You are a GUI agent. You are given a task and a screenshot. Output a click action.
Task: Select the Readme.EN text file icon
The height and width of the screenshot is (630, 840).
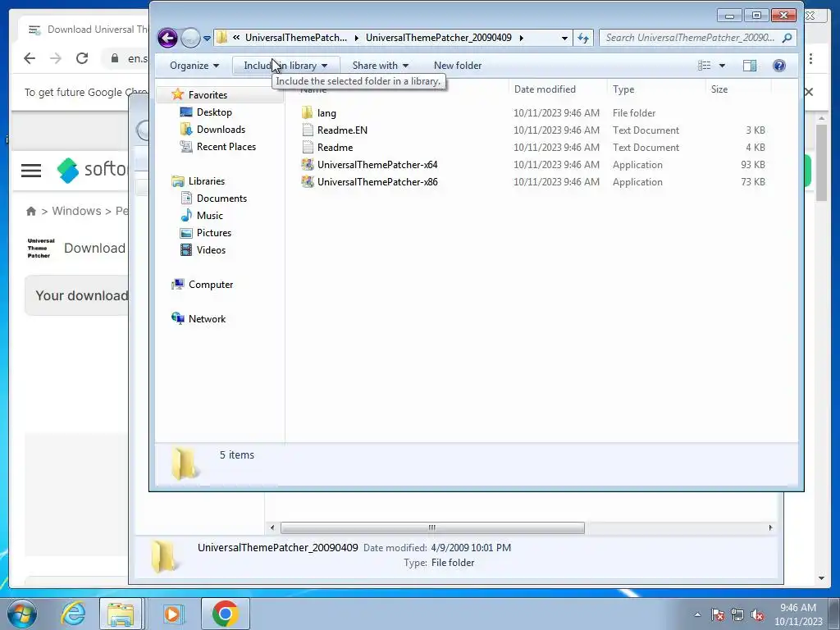coord(308,130)
